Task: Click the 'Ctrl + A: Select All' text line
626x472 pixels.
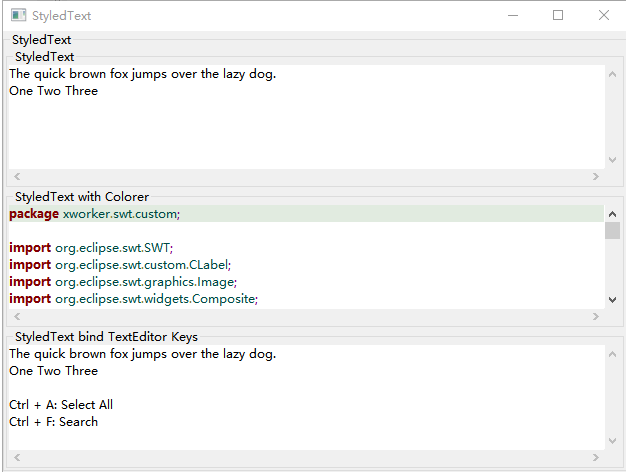Action: [x=61, y=405]
